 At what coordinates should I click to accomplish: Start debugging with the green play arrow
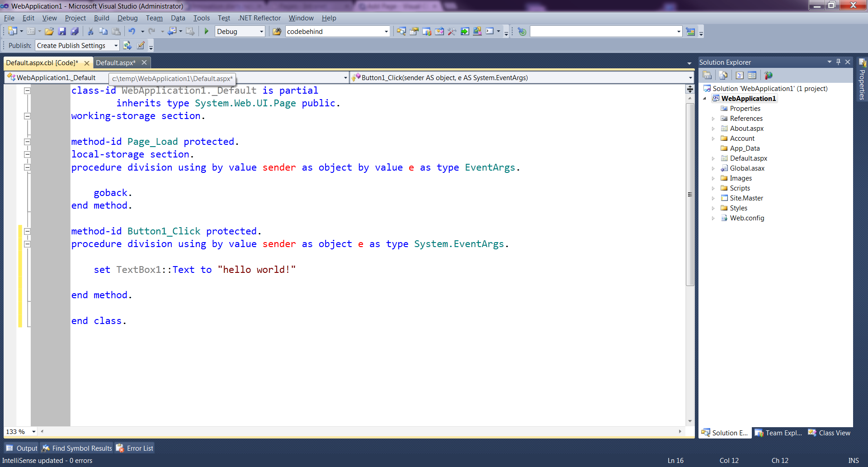tap(207, 31)
